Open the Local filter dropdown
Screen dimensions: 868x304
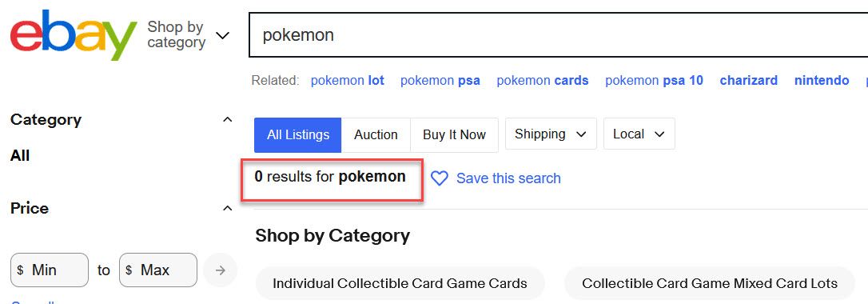pos(639,134)
